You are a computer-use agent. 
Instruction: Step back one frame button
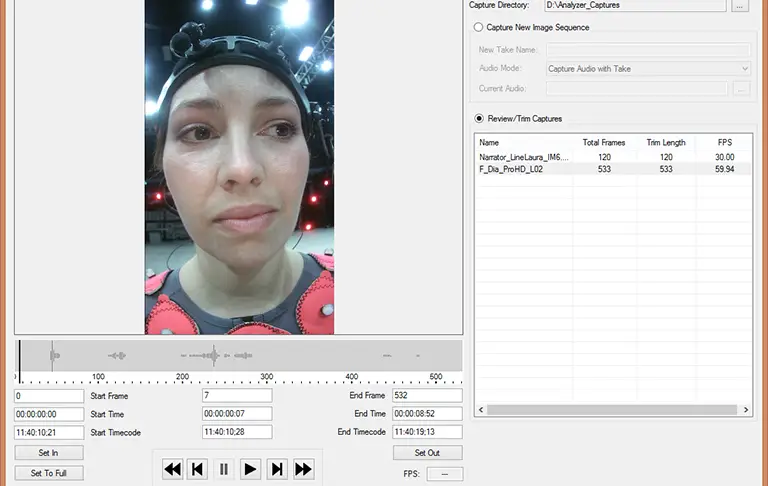pos(198,468)
